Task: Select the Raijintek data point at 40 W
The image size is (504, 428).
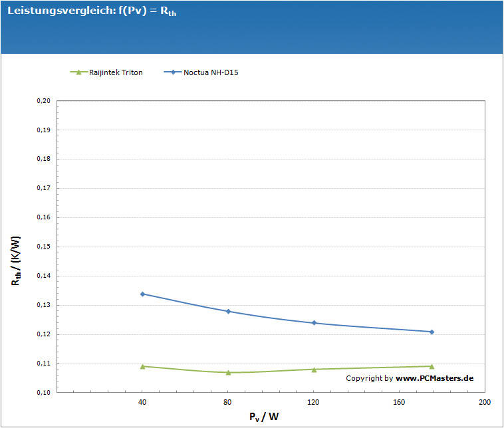Action: coord(143,367)
